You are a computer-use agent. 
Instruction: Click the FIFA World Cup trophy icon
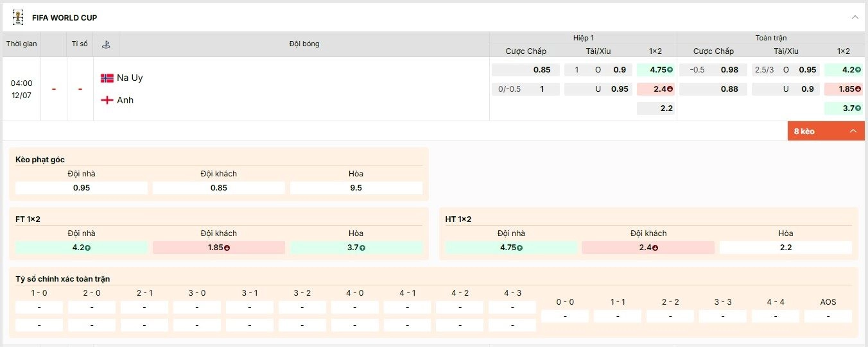pos(18,17)
